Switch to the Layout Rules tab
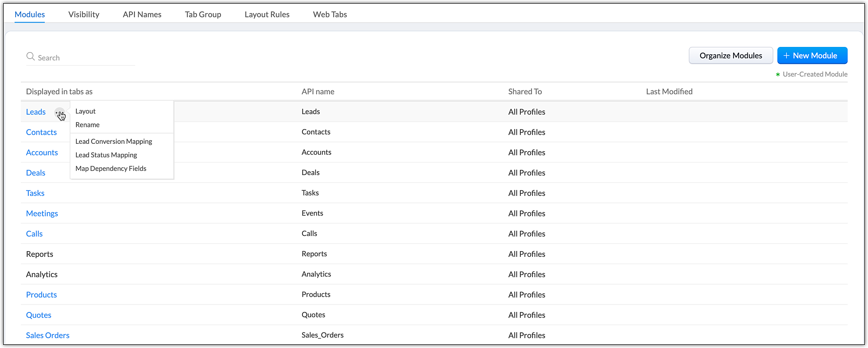The width and height of the screenshot is (868, 348). 267,14
